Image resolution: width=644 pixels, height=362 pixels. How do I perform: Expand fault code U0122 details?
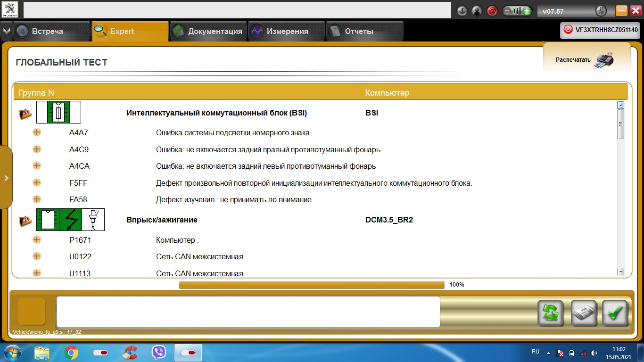[37, 256]
